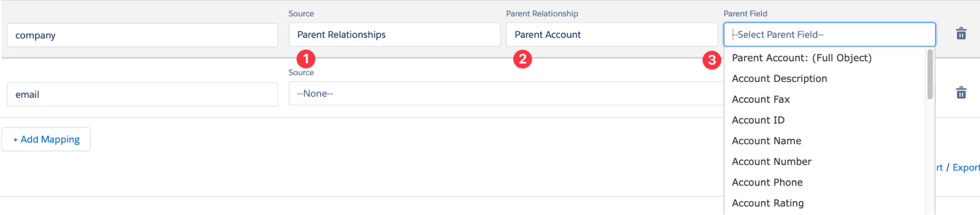Expand the Select Parent Field combo box
This screenshot has height=215, width=980.
(829, 35)
